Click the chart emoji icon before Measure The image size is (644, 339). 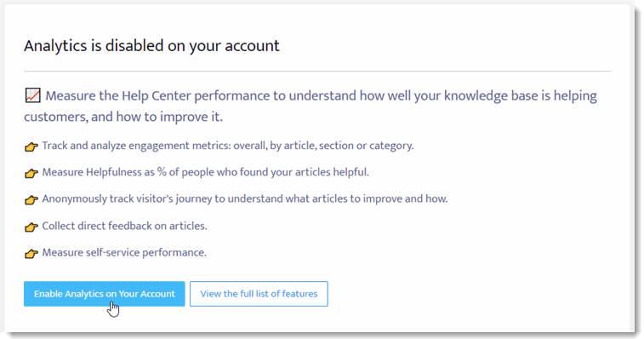click(x=33, y=95)
